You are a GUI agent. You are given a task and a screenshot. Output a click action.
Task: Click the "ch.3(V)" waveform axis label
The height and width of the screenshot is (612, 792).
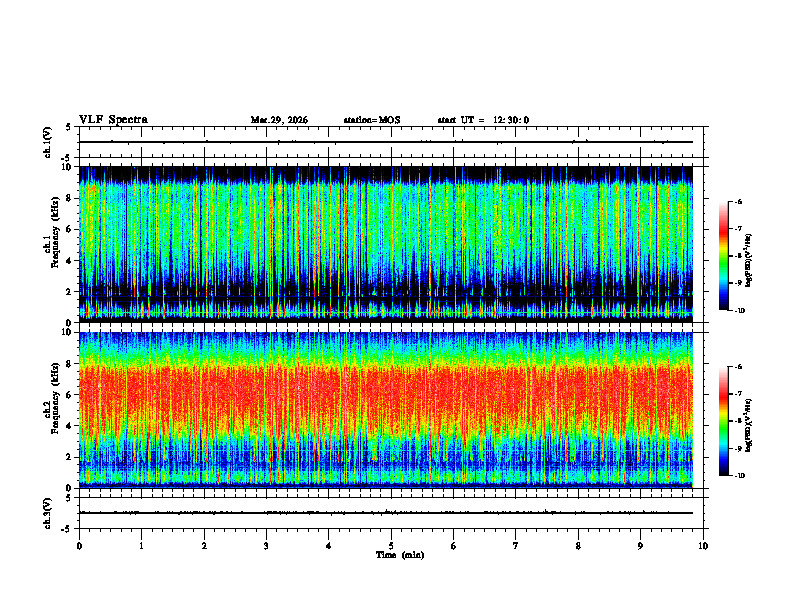(48, 513)
